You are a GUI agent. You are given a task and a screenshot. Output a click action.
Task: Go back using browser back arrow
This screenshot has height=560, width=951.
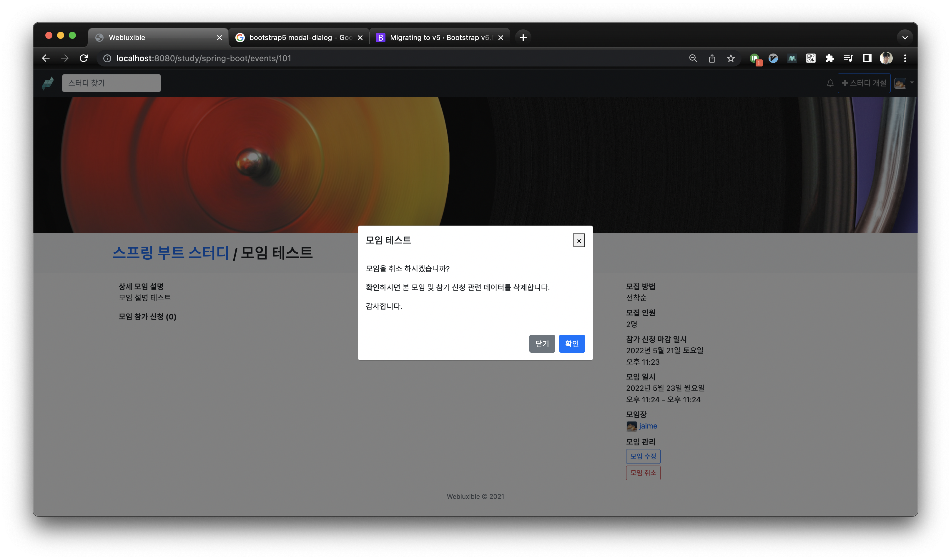pos(46,58)
